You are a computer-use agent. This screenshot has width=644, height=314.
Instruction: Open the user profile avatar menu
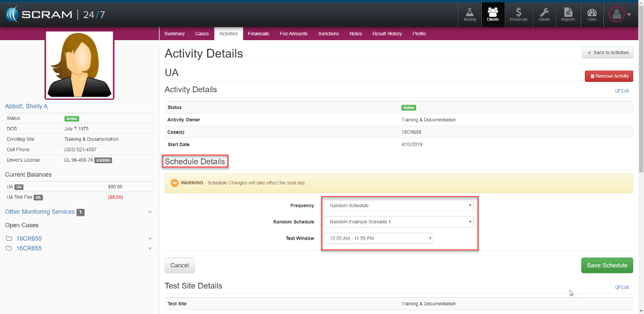[x=619, y=15]
